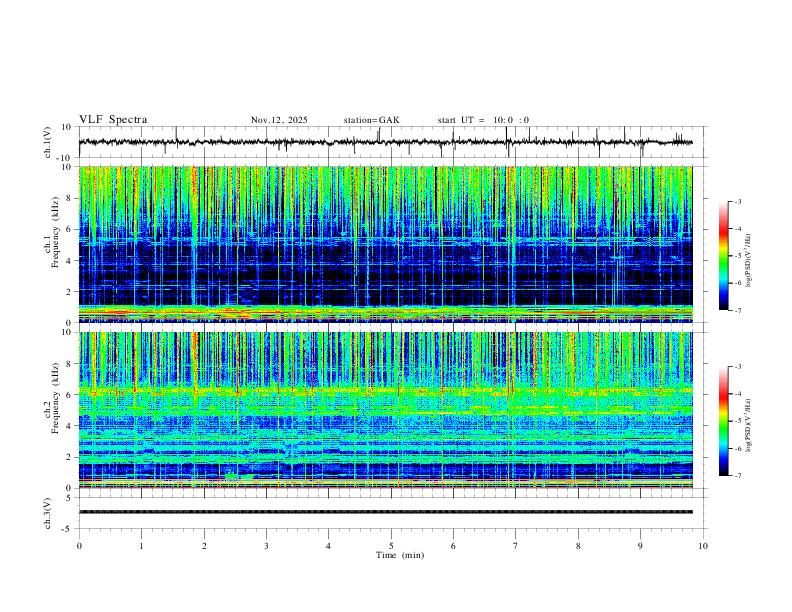Click the ch.2 spectrogram "2" kHz tick label

(x=69, y=457)
